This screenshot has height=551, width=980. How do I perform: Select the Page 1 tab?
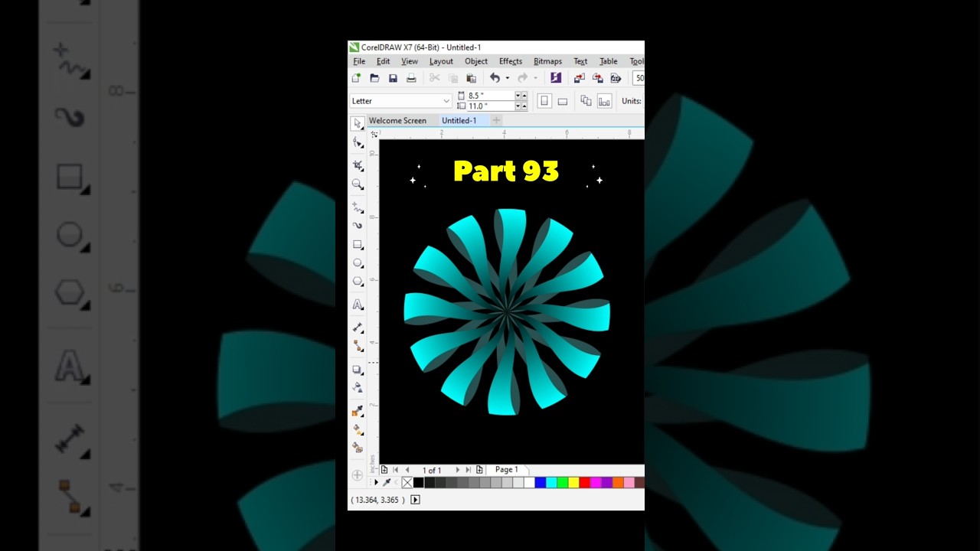(x=507, y=470)
